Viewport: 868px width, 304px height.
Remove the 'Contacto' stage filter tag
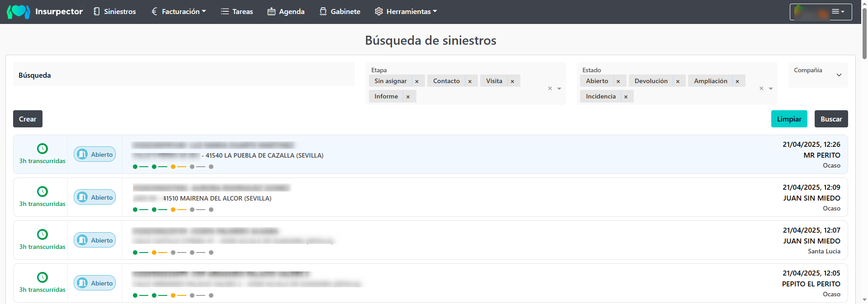click(x=470, y=81)
